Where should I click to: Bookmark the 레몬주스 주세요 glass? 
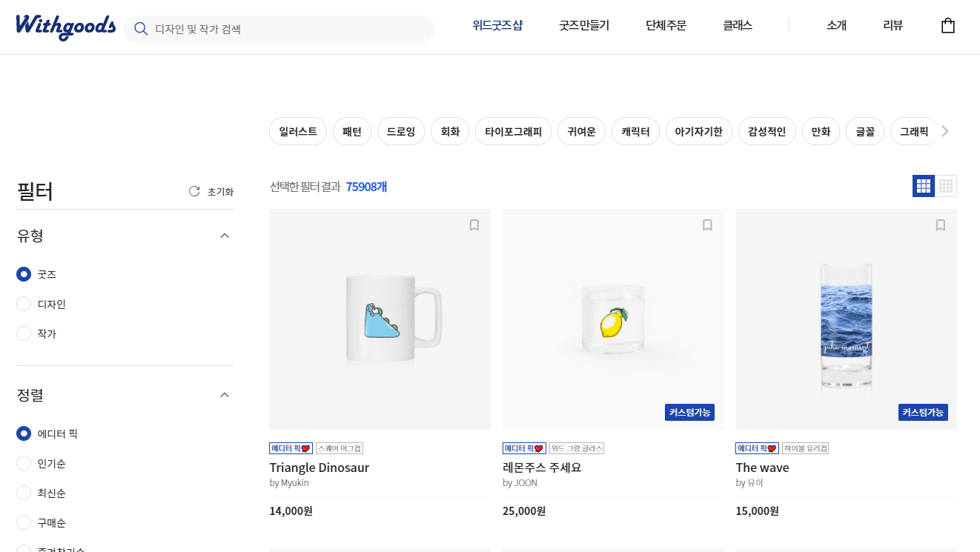pos(707,225)
